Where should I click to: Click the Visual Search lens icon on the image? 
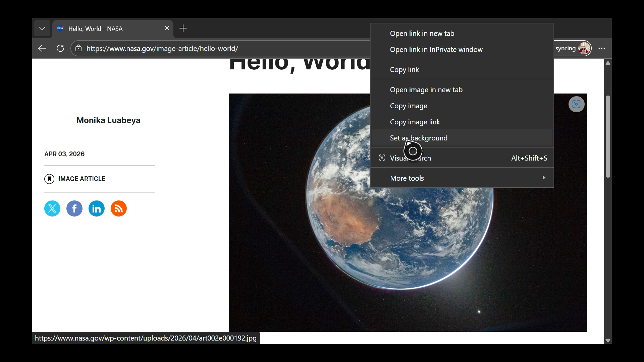point(576,104)
